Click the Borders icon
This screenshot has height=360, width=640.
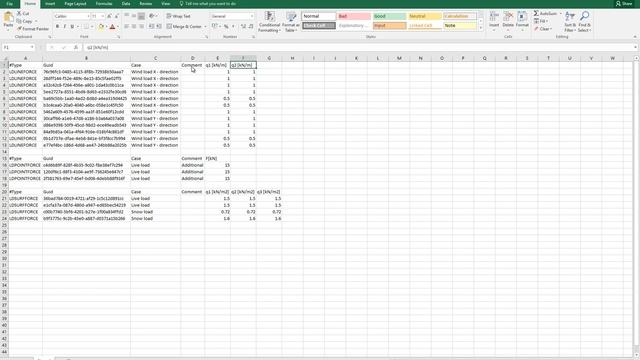tap(86, 27)
